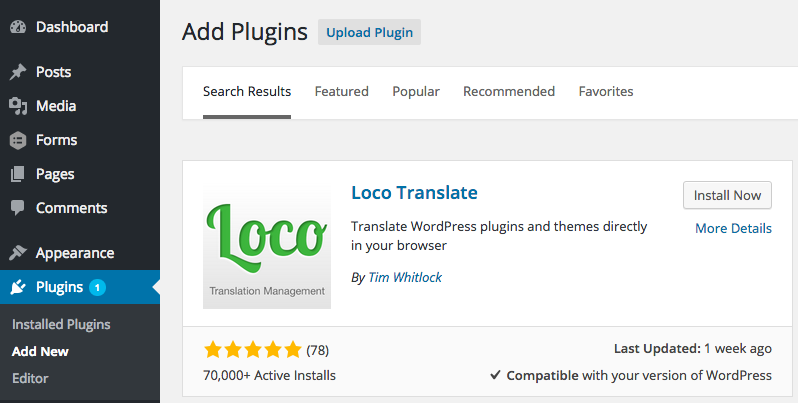The height and width of the screenshot is (403, 798).
Task: Install Loco Translate with Install Now
Action: click(727, 195)
